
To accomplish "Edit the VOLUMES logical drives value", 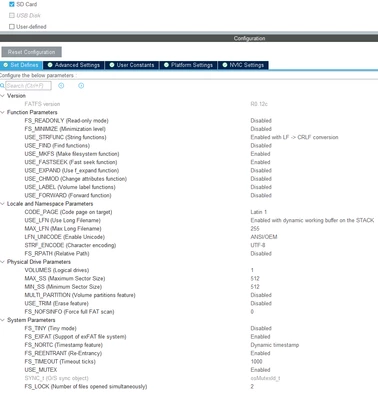I will pos(252,270).
